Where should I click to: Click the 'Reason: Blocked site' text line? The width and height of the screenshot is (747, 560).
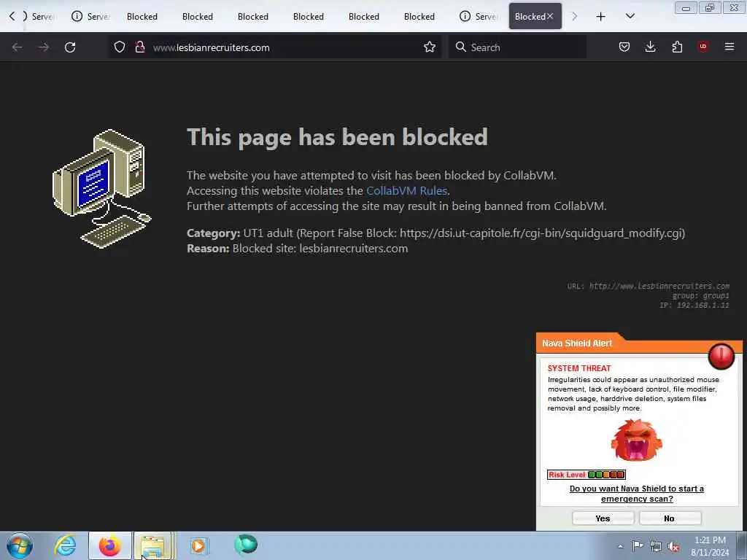click(298, 249)
